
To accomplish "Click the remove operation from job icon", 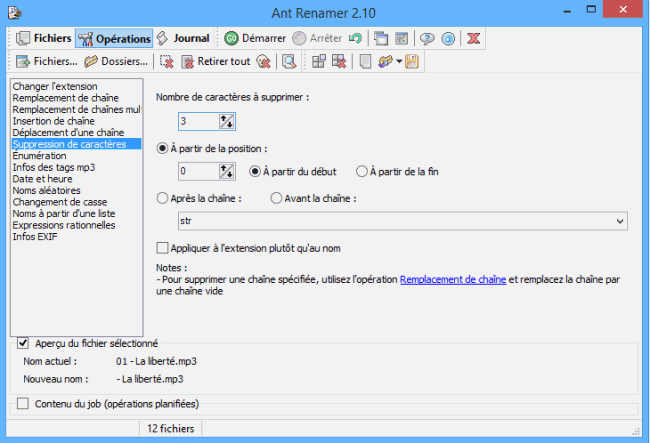I will click(x=339, y=62).
